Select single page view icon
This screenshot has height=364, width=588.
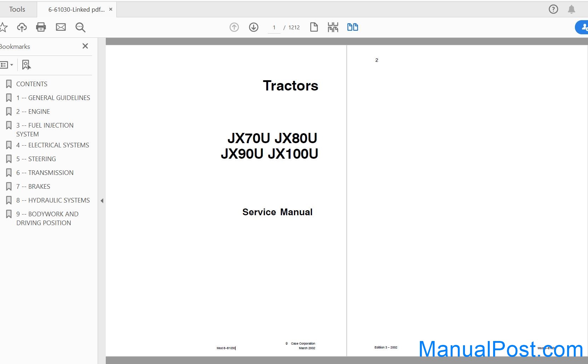point(314,27)
